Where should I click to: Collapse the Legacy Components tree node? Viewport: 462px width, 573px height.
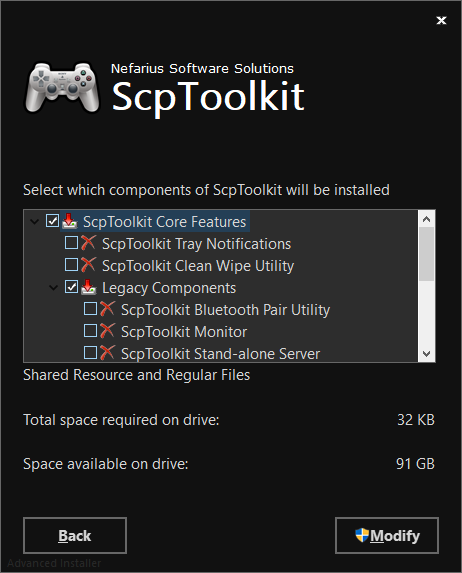click(54, 288)
